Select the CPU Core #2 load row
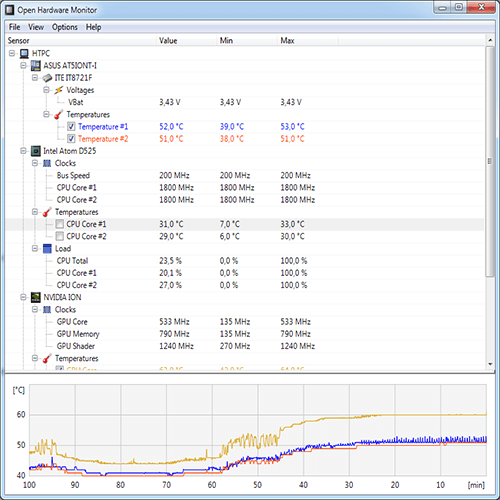Screen dimensions: 500x500 tap(245, 285)
